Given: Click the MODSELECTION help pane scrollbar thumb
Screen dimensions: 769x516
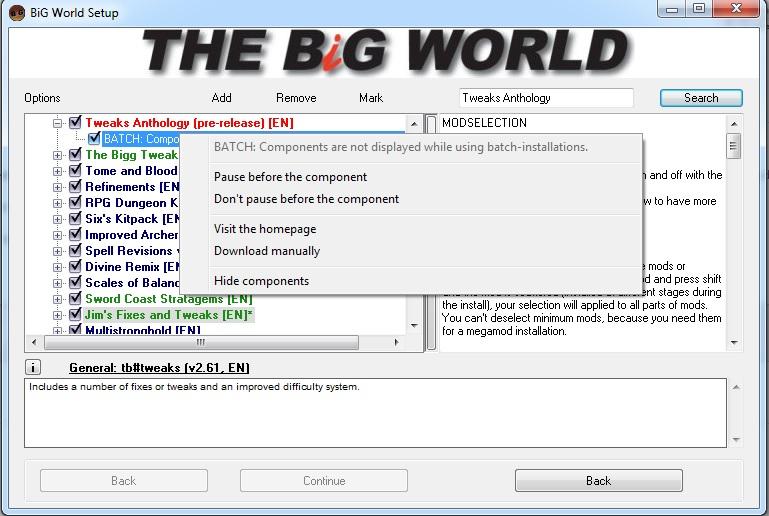Looking at the screenshot, I should pos(733,146).
